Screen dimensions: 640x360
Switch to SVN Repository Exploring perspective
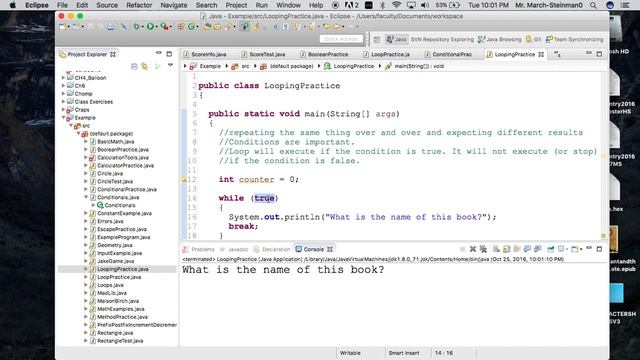(442, 40)
